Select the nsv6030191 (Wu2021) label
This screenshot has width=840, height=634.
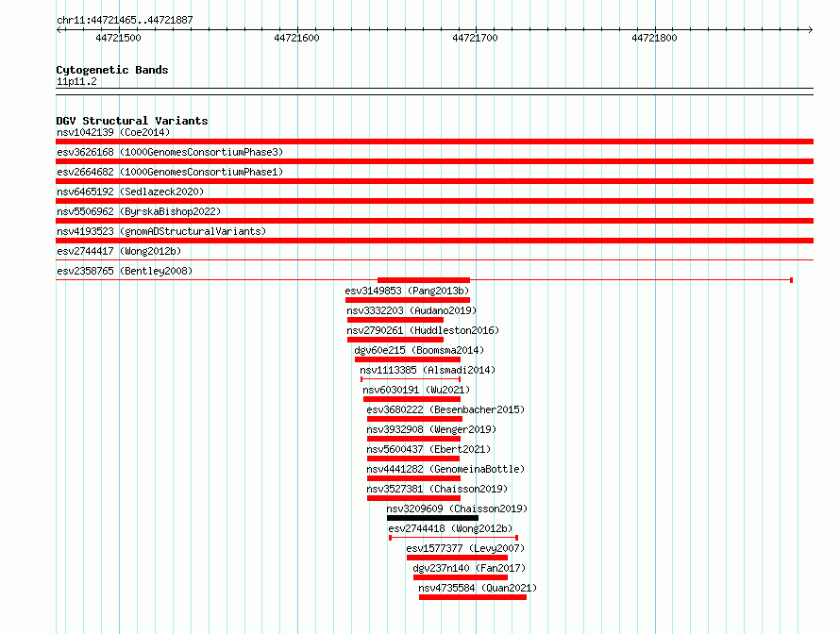pos(416,390)
